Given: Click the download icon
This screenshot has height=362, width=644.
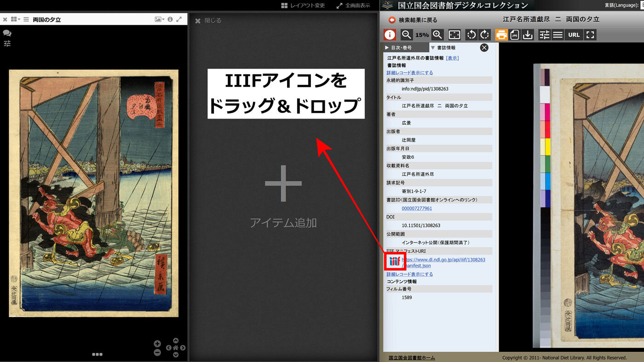Looking at the screenshot, I should pos(528,34).
